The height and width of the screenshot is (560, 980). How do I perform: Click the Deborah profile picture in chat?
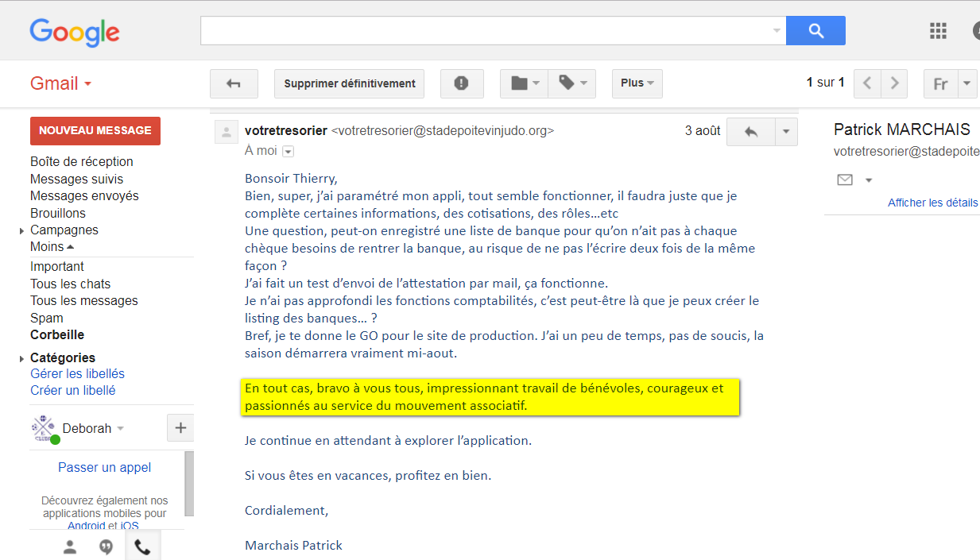(45, 429)
